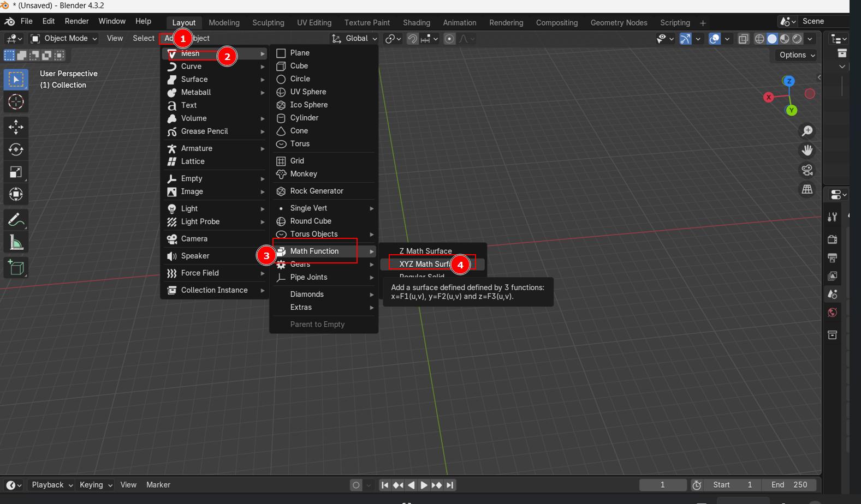
Task: Switch to rendered viewport shading
Action: pos(797,39)
